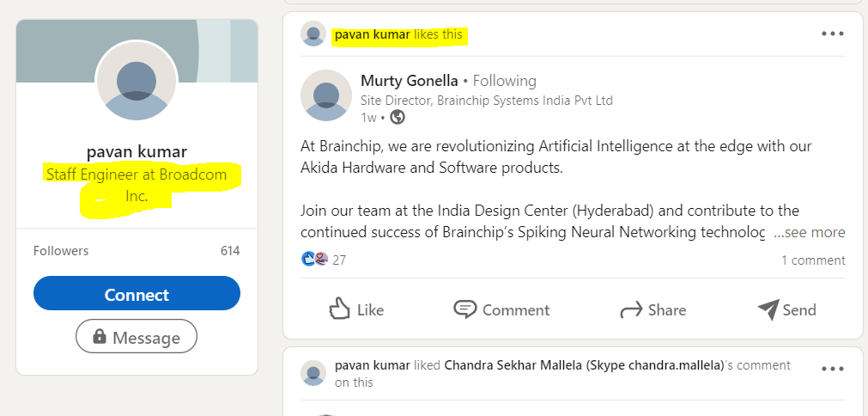Click the like reaction icon near 27
This screenshot has width=868, height=416.
[x=307, y=259]
